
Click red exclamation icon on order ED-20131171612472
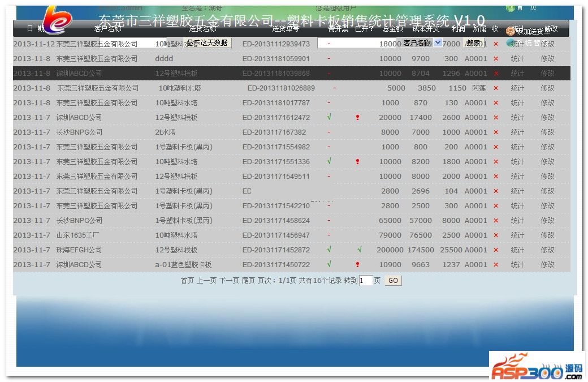pyautogui.click(x=357, y=118)
